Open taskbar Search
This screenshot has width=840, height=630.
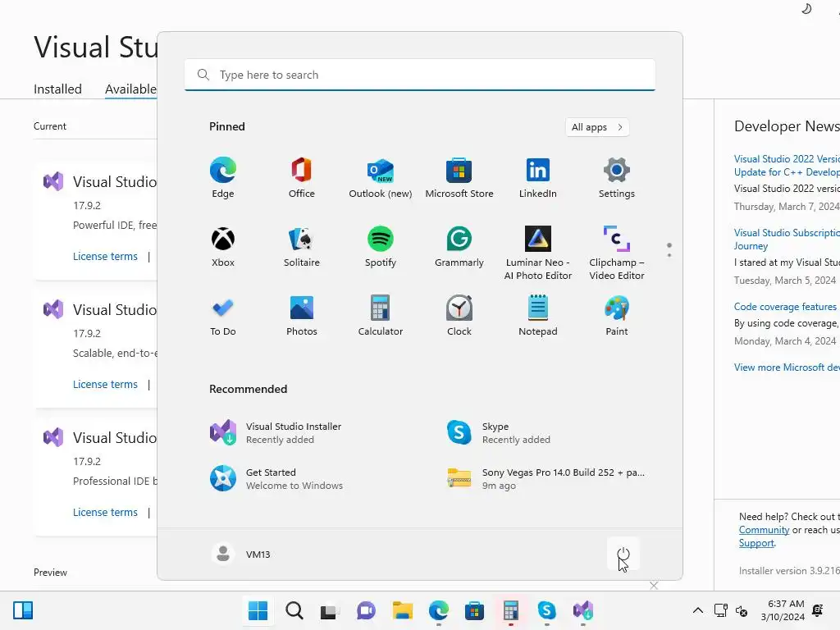[x=294, y=610]
